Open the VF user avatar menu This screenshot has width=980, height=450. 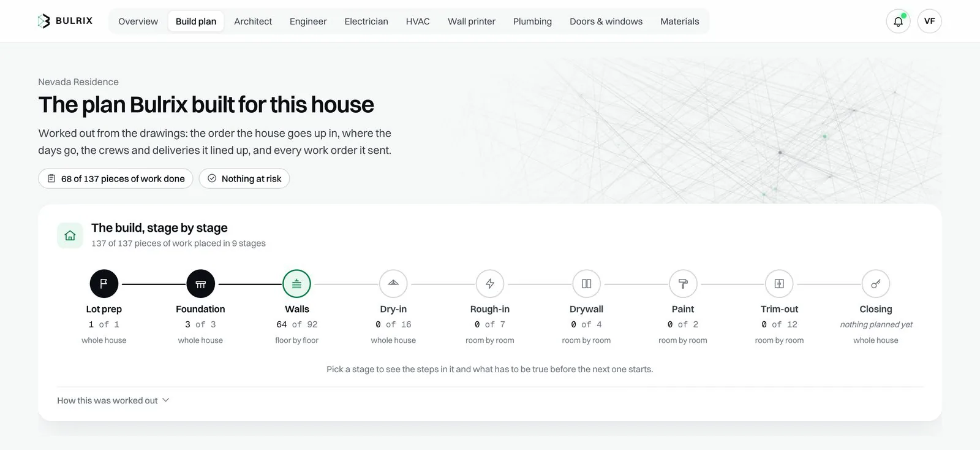point(929,21)
